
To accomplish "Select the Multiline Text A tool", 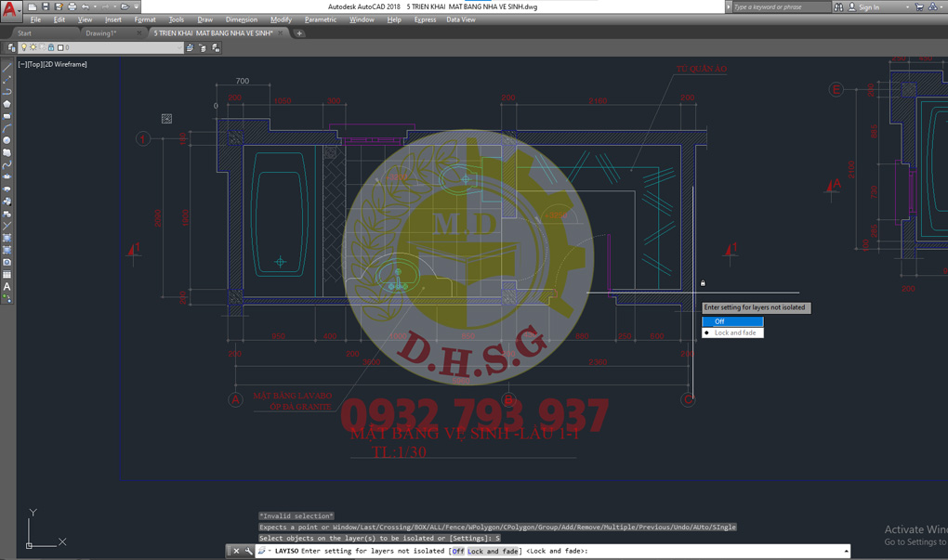I will pos(7,286).
